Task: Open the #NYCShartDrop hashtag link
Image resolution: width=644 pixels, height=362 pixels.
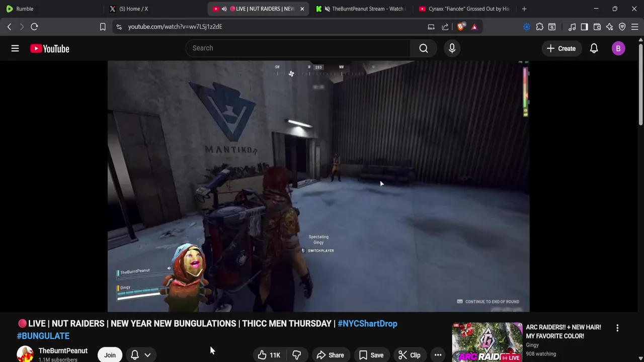Action: (x=367, y=323)
